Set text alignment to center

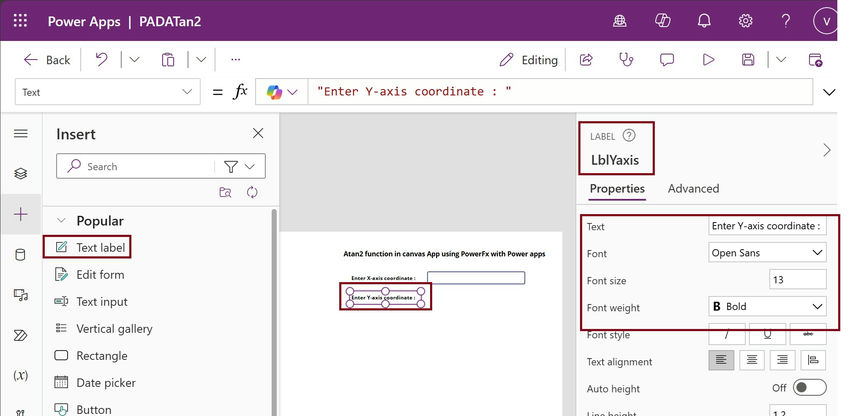751,360
